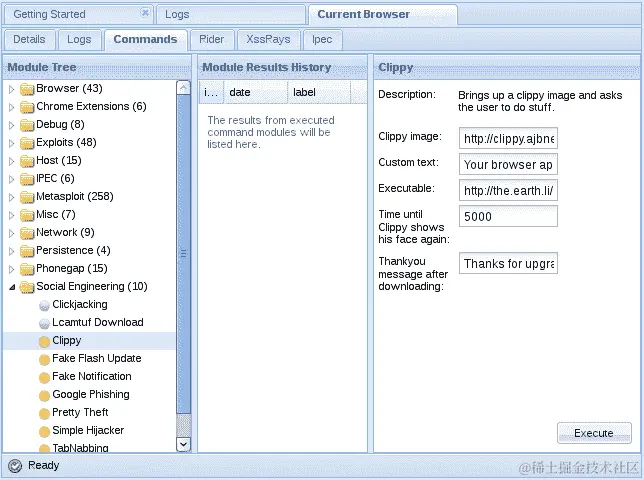
Task: Switch to the XssRays sub-tab
Action: coord(268,40)
